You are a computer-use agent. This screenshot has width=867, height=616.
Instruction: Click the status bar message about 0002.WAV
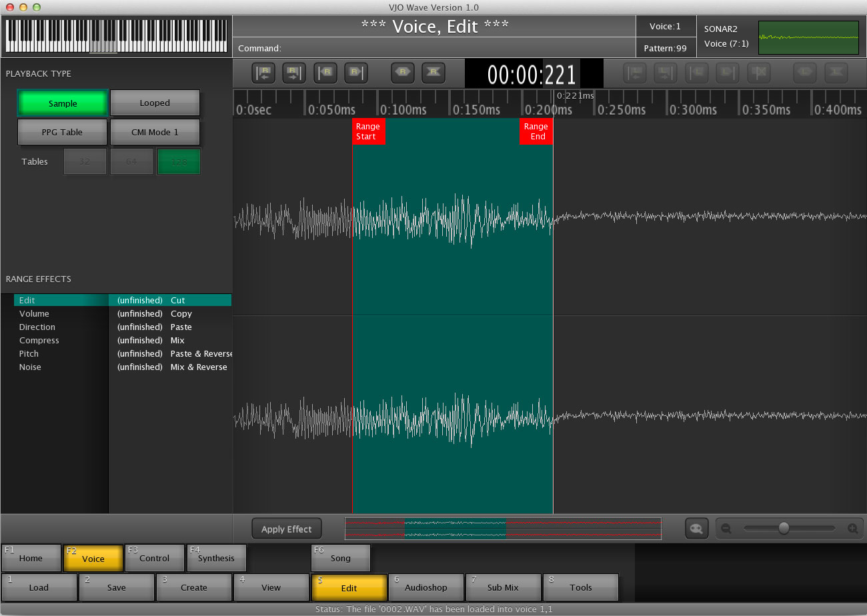click(433, 609)
